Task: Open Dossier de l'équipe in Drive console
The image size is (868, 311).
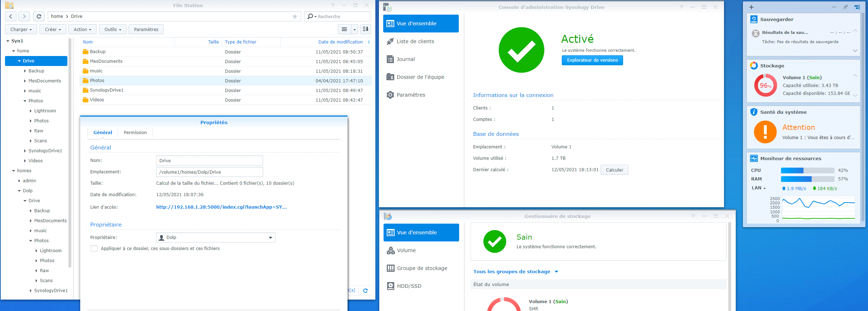Action: point(421,77)
